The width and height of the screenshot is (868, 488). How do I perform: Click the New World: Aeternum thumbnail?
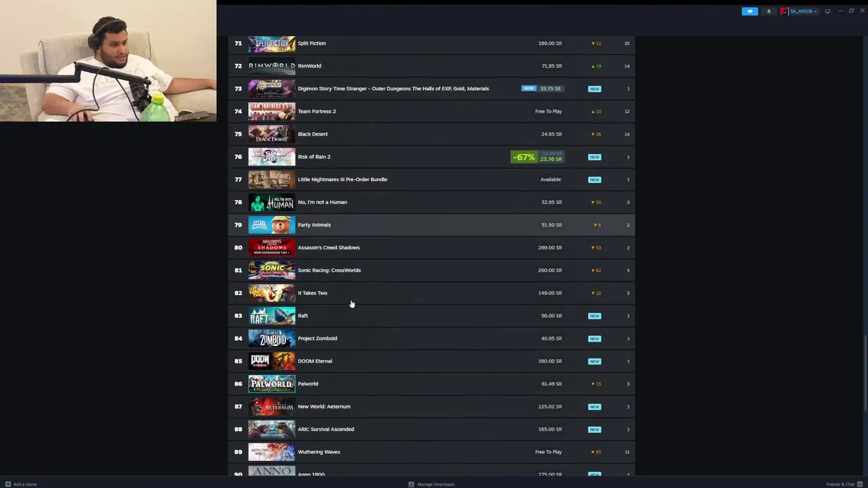point(271,407)
